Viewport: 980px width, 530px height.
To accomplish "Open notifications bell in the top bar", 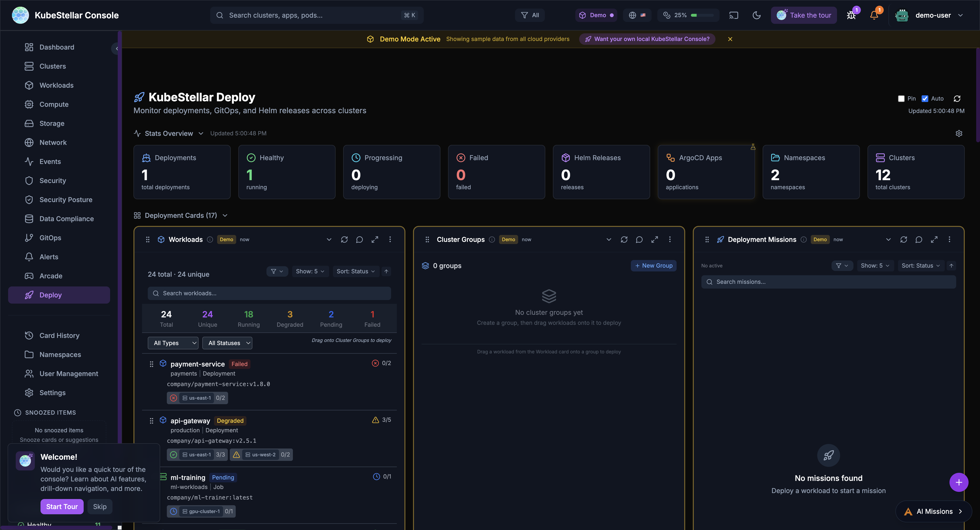I will click(874, 15).
